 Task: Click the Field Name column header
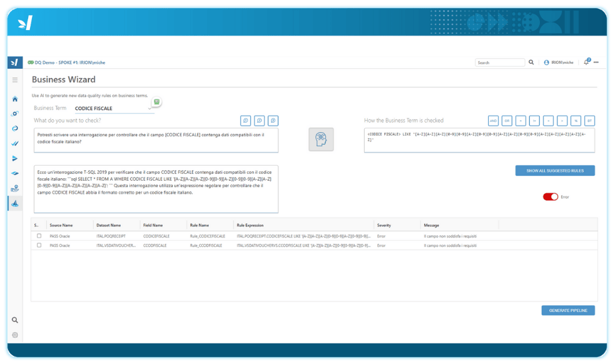tap(153, 225)
